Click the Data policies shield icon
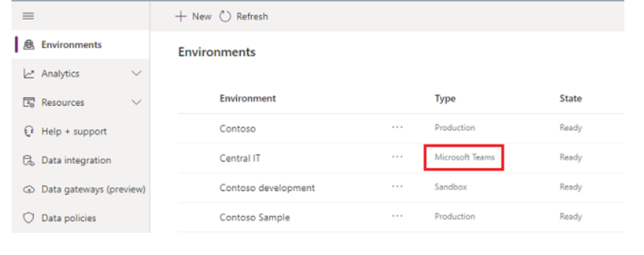Viewport: 644px width, 255px height. point(29,218)
